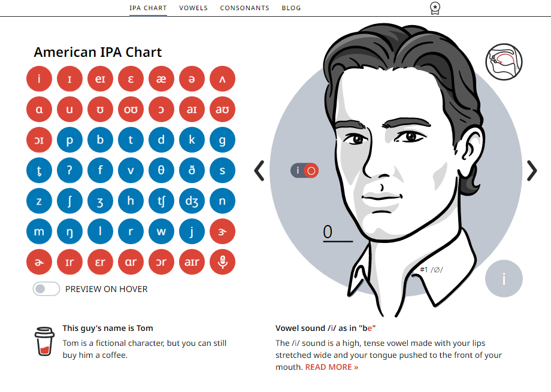This screenshot has height=392, width=551.
Task: Select the /ɪ/ vowel circle
Action: pos(69,78)
